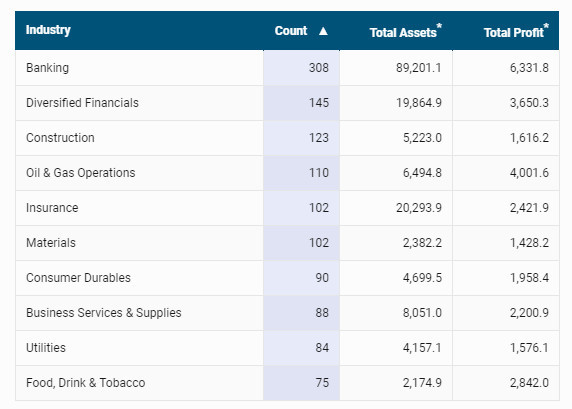Click Oil & Gas Operations entry
This screenshot has height=409, width=572.
pyautogui.click(x=81, y=173)
